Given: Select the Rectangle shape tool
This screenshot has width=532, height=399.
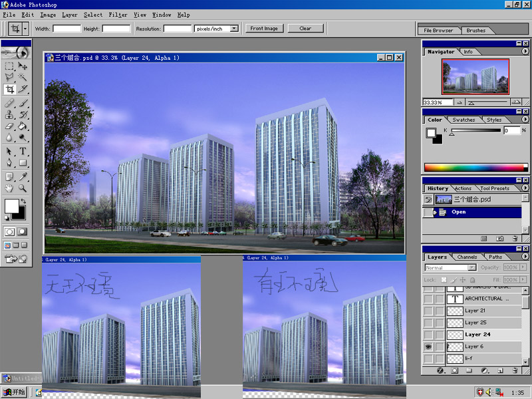Looking at the screenshot, I should pyautogui.click(x=23, y=163).
